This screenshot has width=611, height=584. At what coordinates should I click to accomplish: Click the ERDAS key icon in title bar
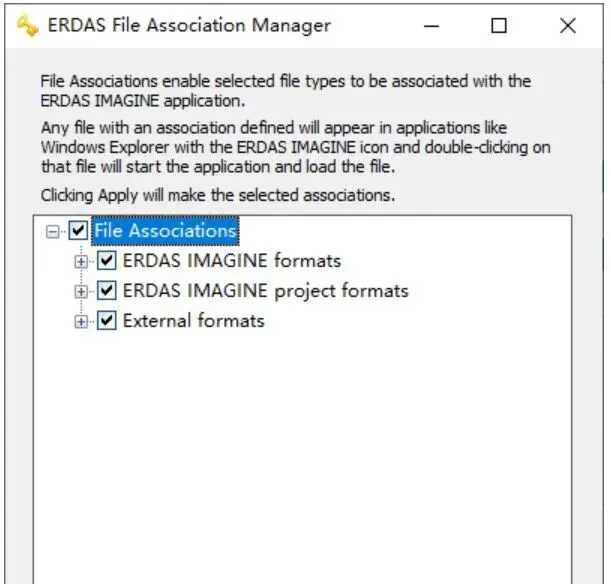[27, 26]
